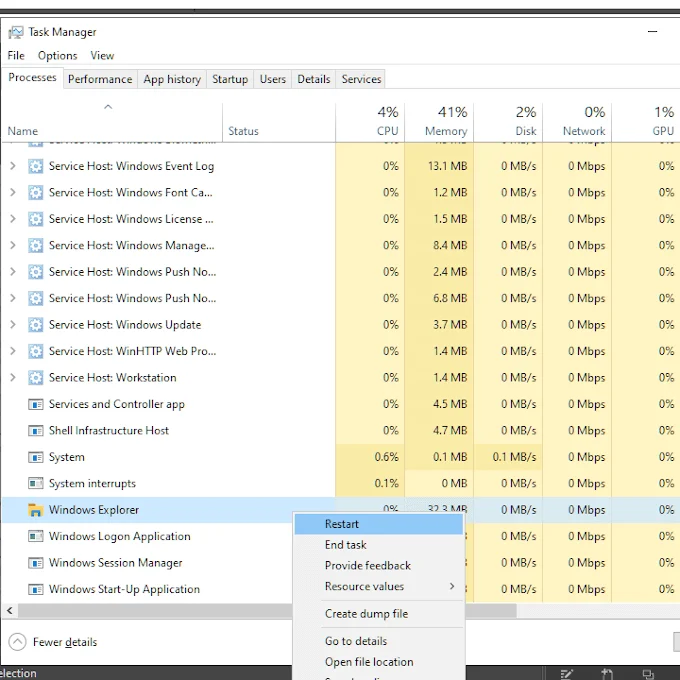
Task: Click the Service Host: WinHTTP Web Proxy gear icon
Action: pos(36,351)
